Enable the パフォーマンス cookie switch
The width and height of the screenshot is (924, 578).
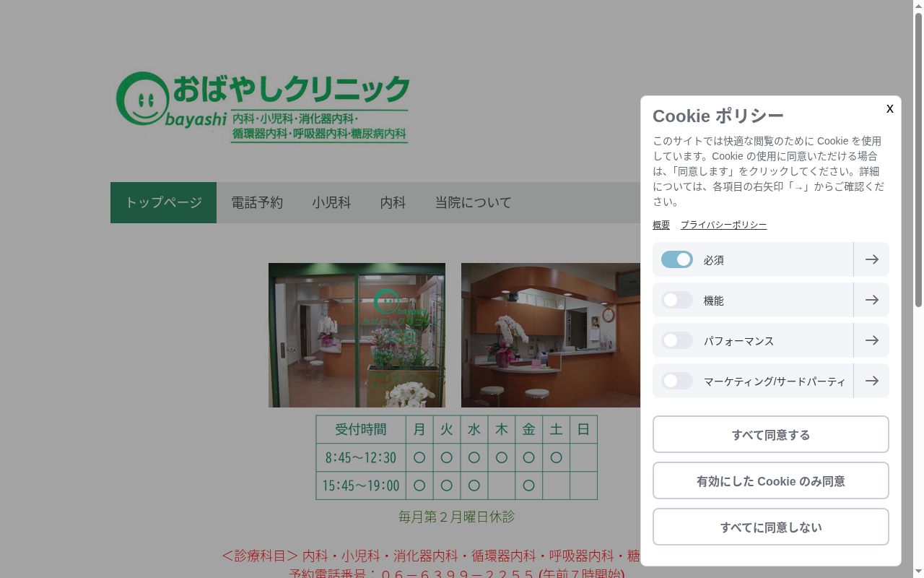tap(677, 340)
